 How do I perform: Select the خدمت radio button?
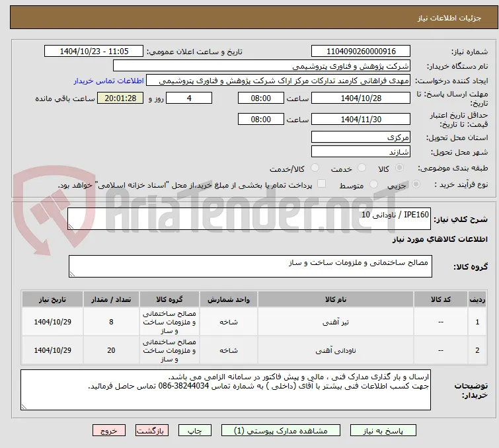point(362,168)
